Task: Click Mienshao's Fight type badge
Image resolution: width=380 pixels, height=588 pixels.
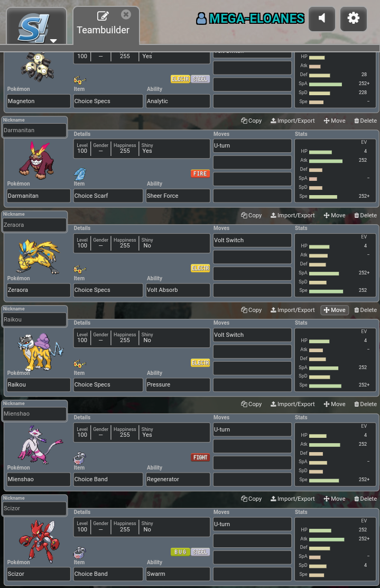Action: pos(200,457)
